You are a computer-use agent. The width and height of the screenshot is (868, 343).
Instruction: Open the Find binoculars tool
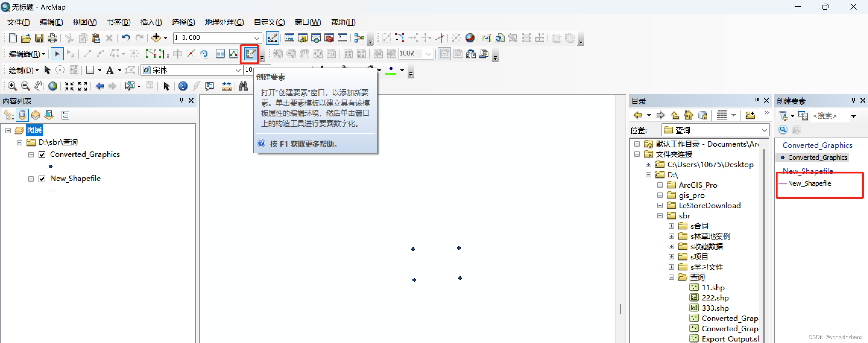[x=243, y=86]
